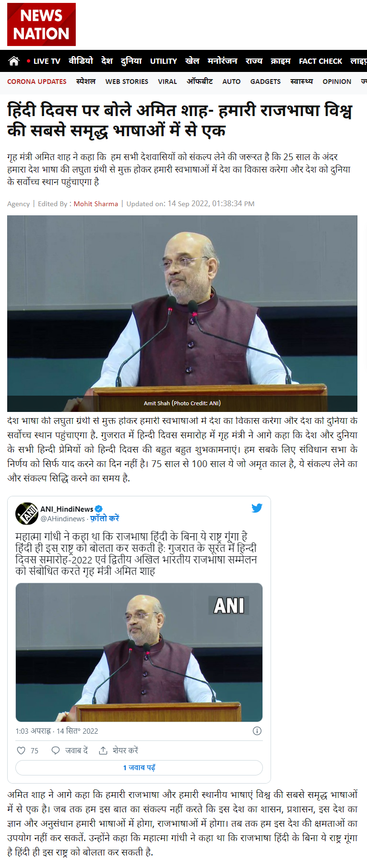The height and width of the screenshot is (868, 367).
Task: Open author link Mohit Sharma
Action: pos(96,204)
